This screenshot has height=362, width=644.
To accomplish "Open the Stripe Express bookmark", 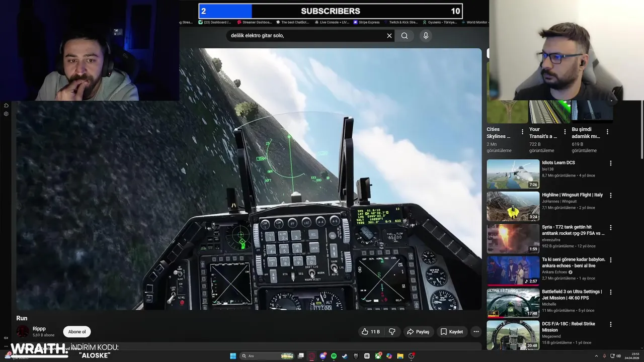I will (x=367, y=22).
